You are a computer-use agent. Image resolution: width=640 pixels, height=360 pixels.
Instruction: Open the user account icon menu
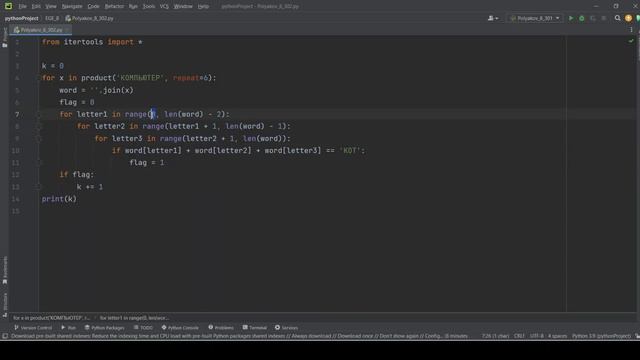tap(493, 18)
